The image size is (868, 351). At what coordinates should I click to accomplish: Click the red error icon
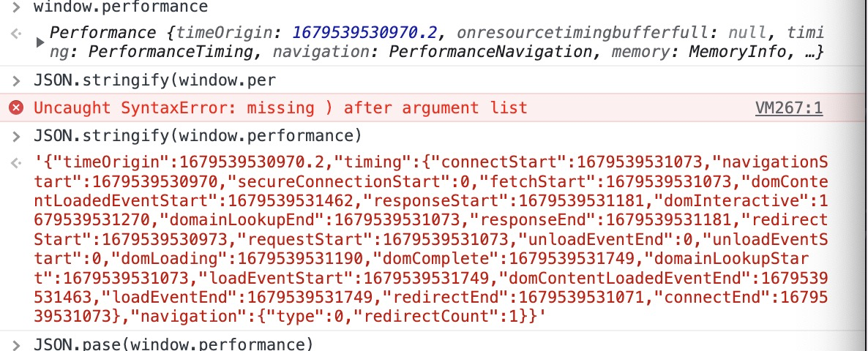coord(16,108)
